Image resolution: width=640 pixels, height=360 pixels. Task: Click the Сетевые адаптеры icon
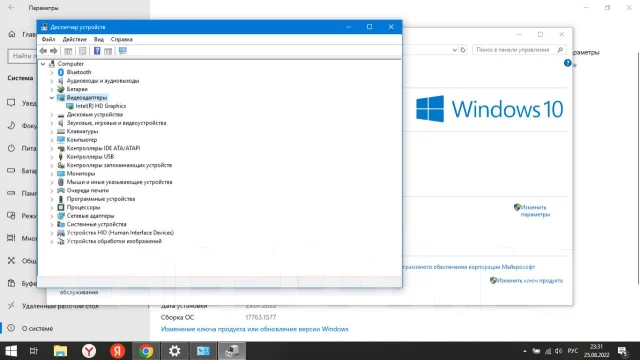coord(61,216)
